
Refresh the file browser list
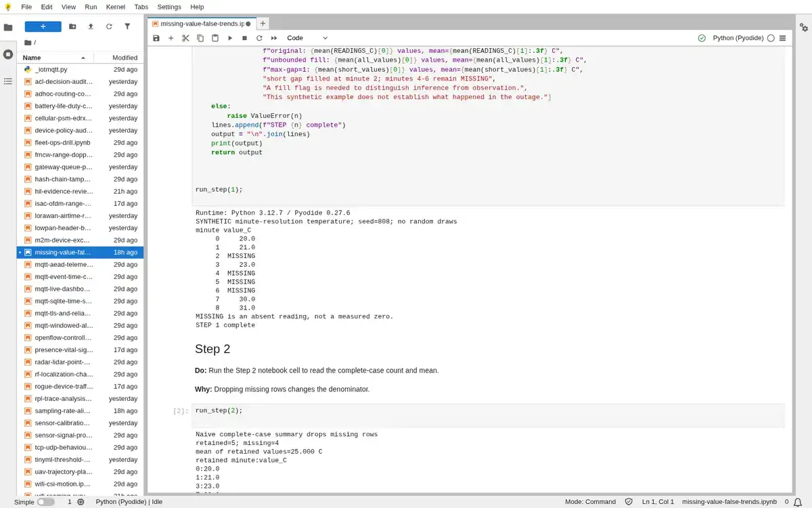[x=109, y=26]
